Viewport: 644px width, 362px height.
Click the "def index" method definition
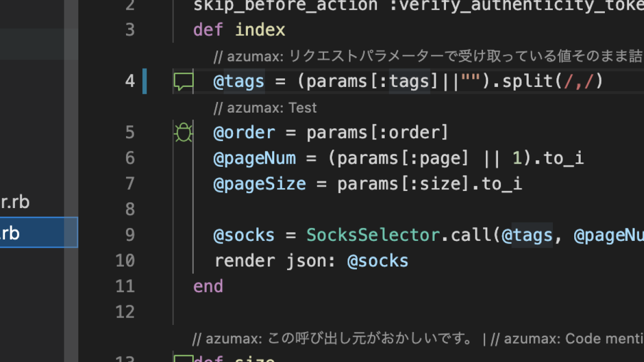click(239, 29)
